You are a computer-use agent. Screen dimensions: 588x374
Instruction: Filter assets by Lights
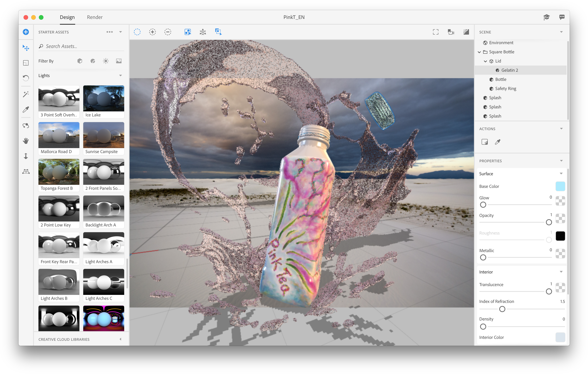click(x=106, y=61)
